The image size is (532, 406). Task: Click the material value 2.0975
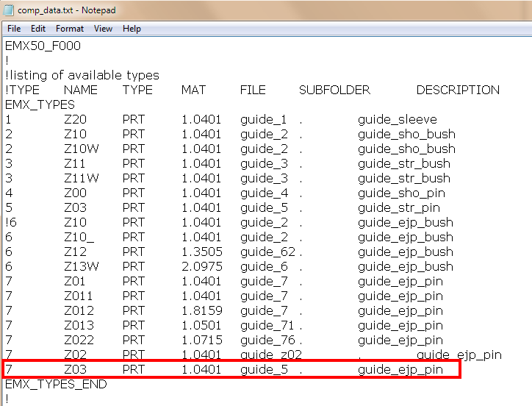[x=202, y=266]
